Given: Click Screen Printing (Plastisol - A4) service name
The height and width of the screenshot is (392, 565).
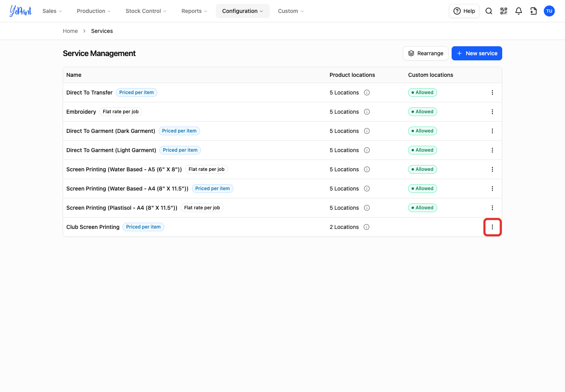Looking at the screenshot, I should coord(122,208).
